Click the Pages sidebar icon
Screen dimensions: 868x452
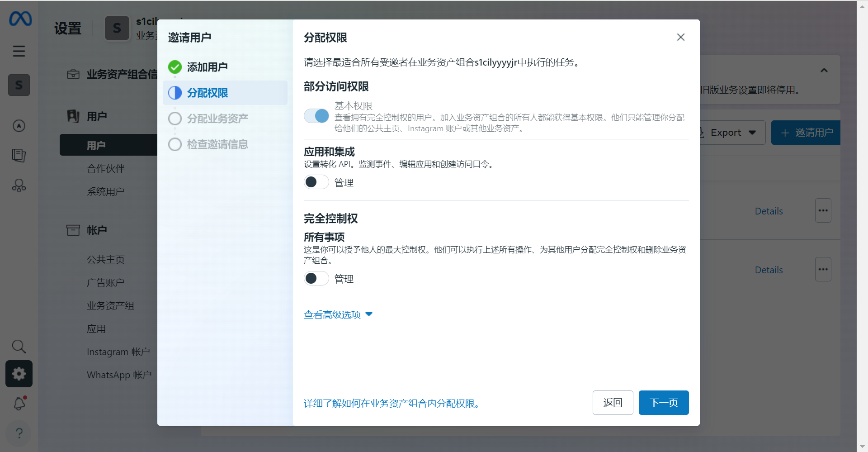coord(19,155)
